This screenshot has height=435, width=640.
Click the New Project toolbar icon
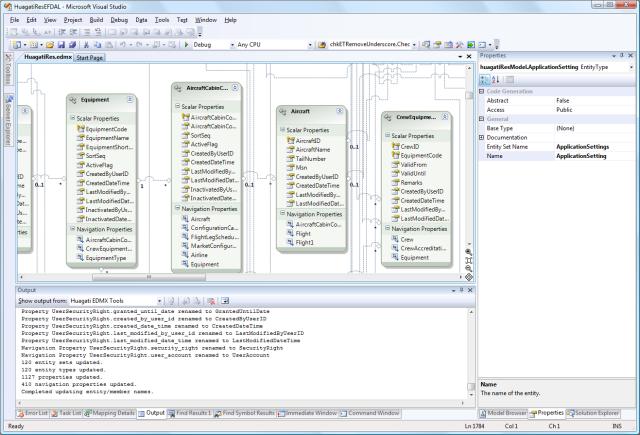[16, 44]
